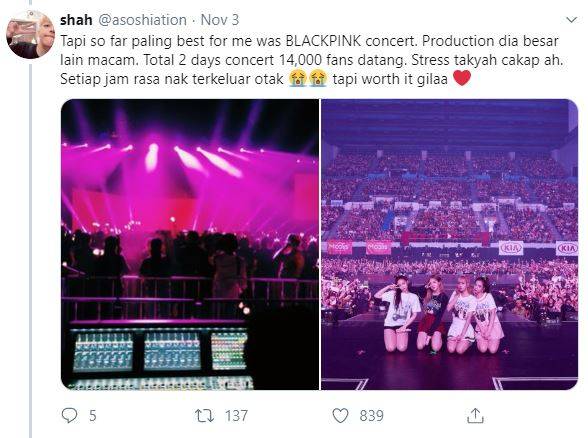Image resolution: width=588 pixels, height=438 pixels.
Task: Click the first crying face emoji
Action: coord(298,79)
